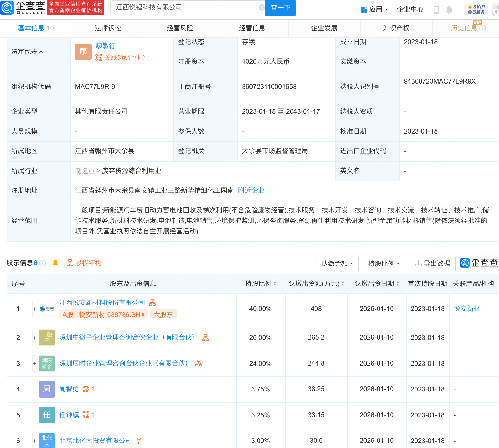Expand shareholder row 1 with the plus toggle
The image size is (499, 448).
pyautogui.click(x=34, y=309)
